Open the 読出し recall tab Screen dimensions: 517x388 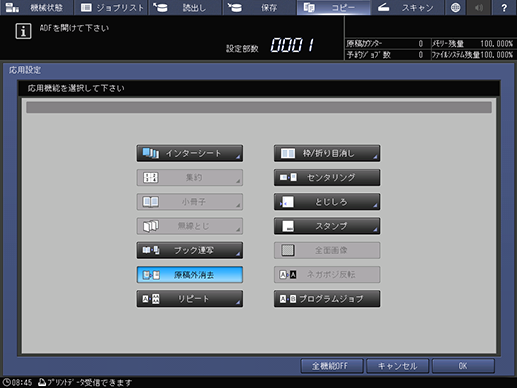185,7
